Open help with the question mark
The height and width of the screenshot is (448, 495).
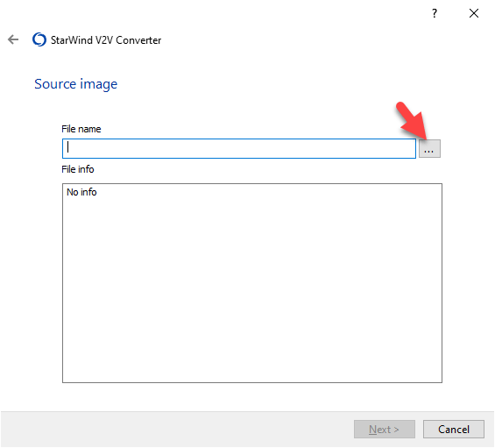435,13
